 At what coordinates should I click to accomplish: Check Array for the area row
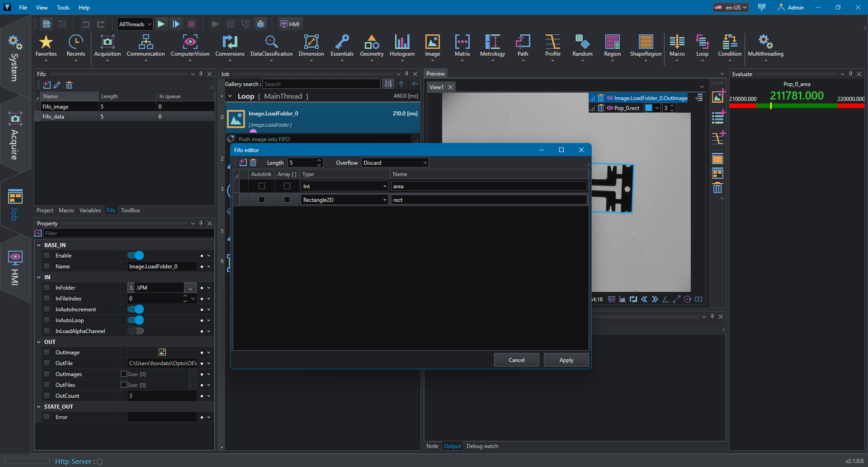click(x=287, y=186)
